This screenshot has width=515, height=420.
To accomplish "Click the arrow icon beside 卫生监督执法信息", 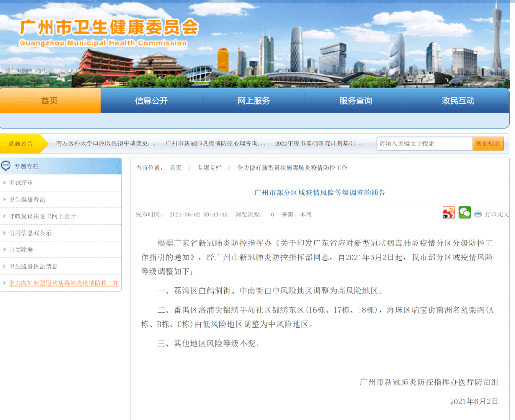I will coord(5,266).
